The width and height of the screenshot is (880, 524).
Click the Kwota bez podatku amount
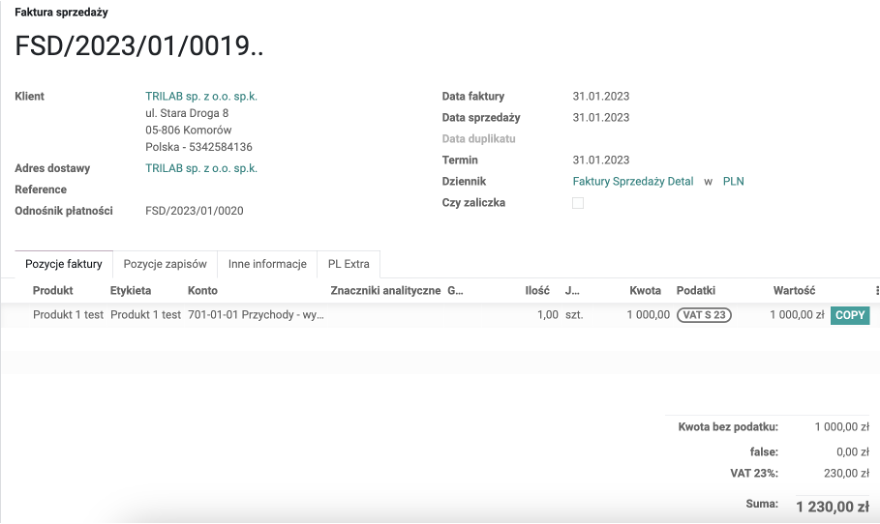coord(842,428)
